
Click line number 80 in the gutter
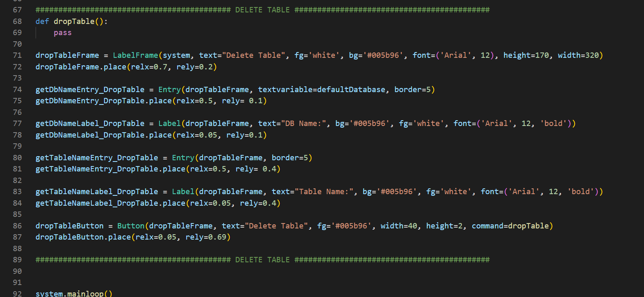[17, 157]
